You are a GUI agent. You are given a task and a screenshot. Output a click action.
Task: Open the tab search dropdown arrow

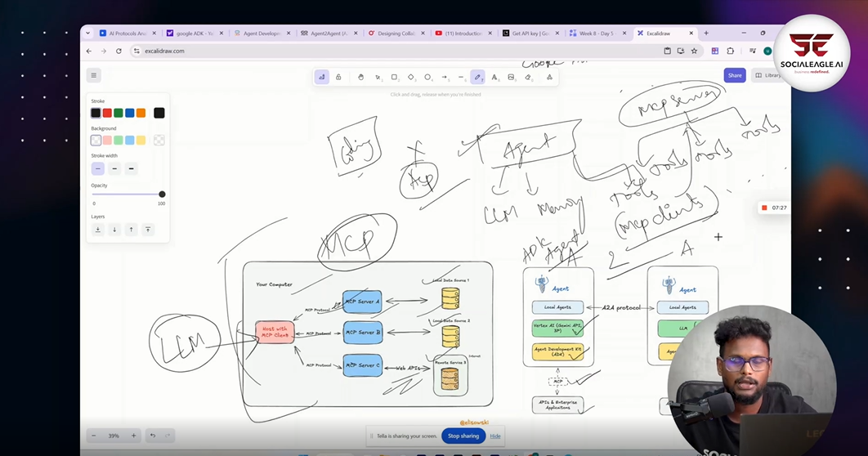[x=88, y=34]
